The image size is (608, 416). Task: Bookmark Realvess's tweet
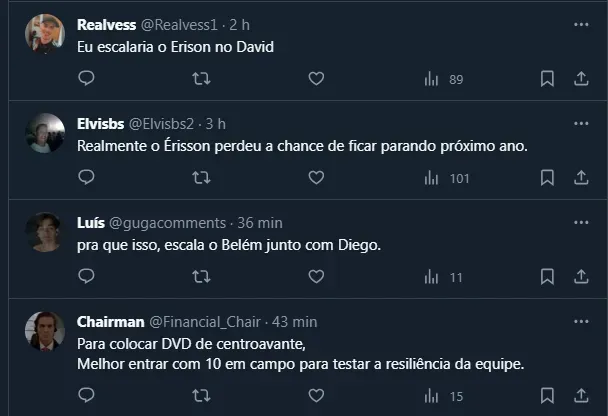[x=547, y=78]
